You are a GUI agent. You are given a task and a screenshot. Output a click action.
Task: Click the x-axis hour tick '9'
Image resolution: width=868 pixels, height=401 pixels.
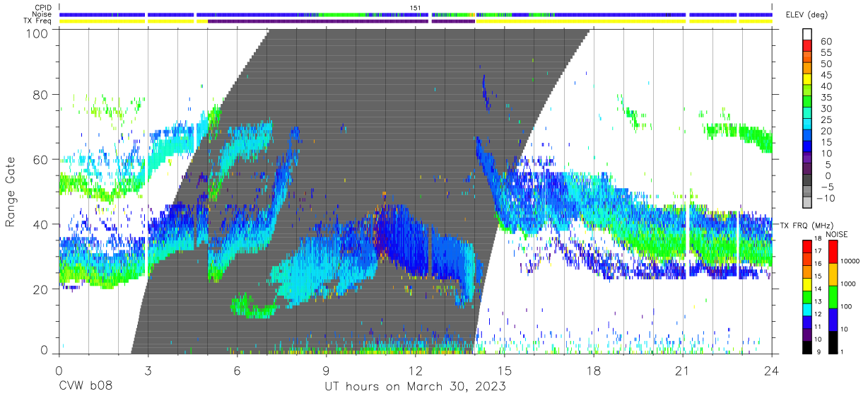[x=326, y=370]
